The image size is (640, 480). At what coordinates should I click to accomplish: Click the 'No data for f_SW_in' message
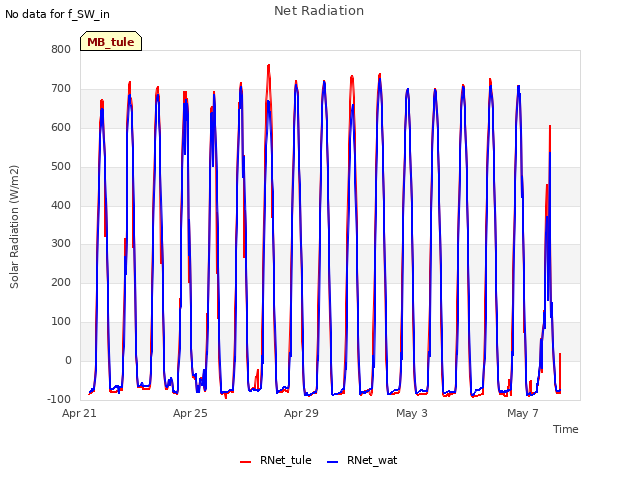57,14
